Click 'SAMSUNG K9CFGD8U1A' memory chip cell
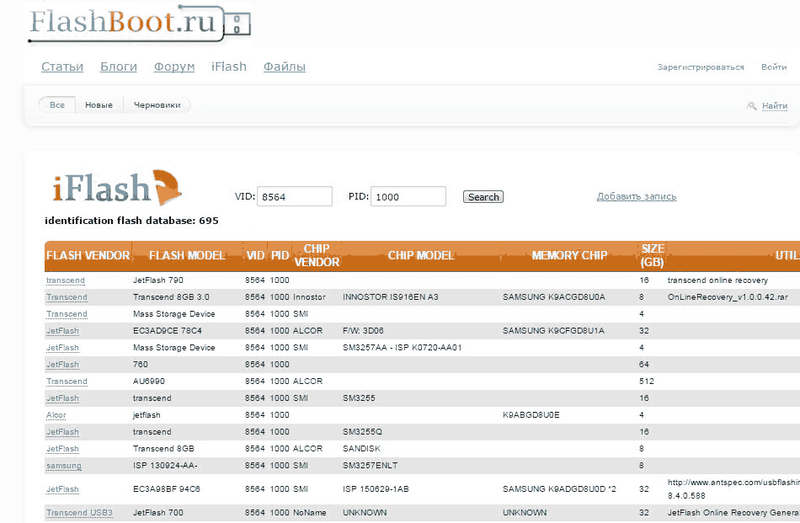800x523 pixels. [553, 331]
